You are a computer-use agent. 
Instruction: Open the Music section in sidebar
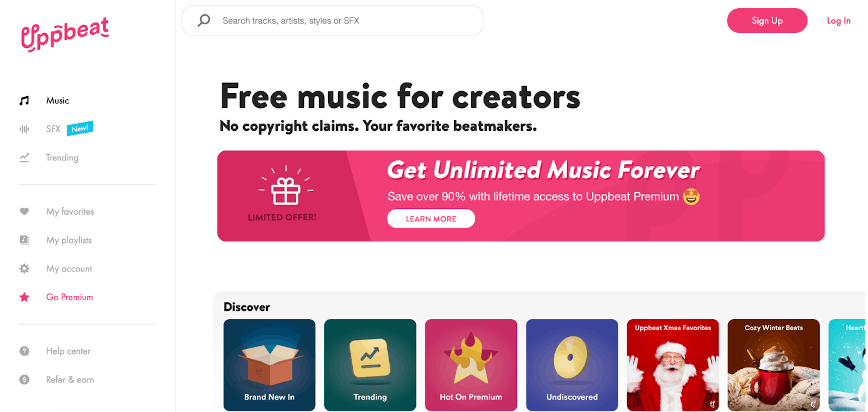click(57, 100)
